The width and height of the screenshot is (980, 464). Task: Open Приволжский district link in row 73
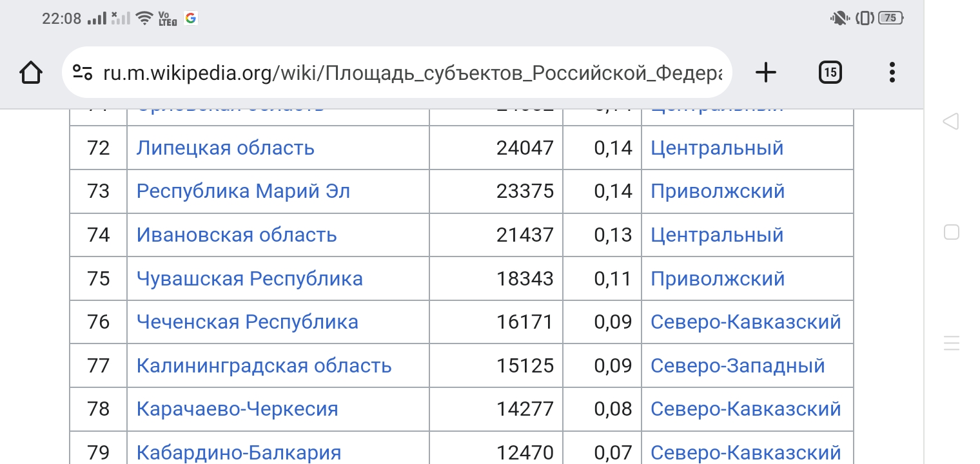point(718,191)
